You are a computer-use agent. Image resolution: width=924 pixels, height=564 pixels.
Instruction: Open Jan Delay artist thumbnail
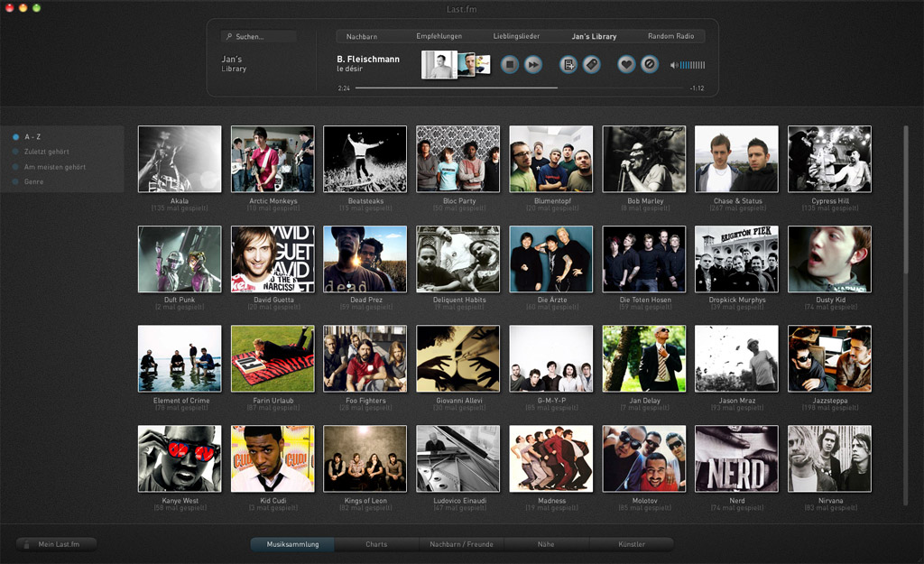click(x=644, y=358)
